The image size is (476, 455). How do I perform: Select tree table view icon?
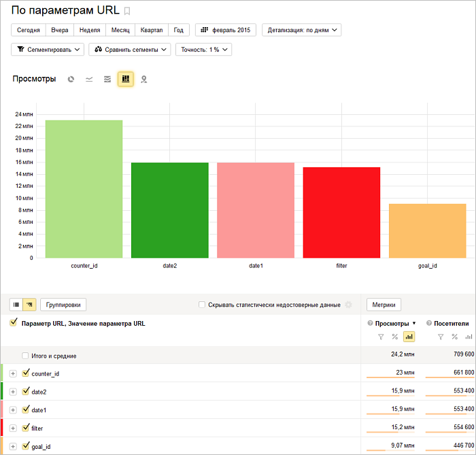[x=29, y=305]
